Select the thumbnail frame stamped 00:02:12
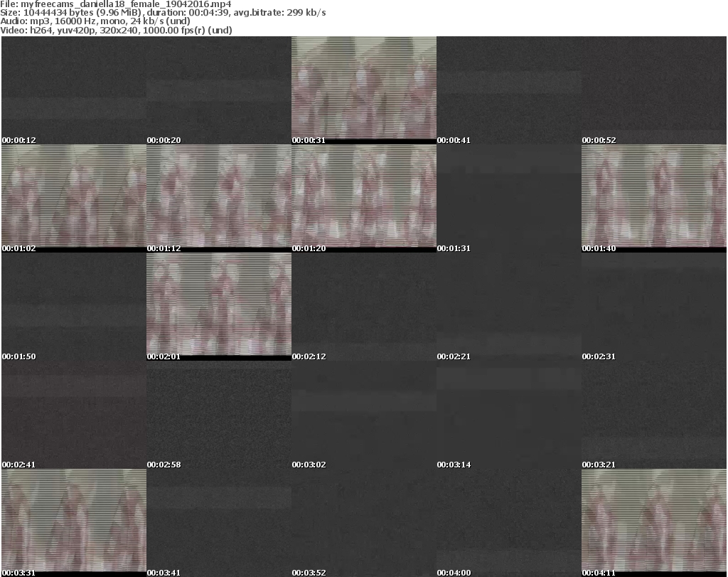 click(x=364, y=307)
